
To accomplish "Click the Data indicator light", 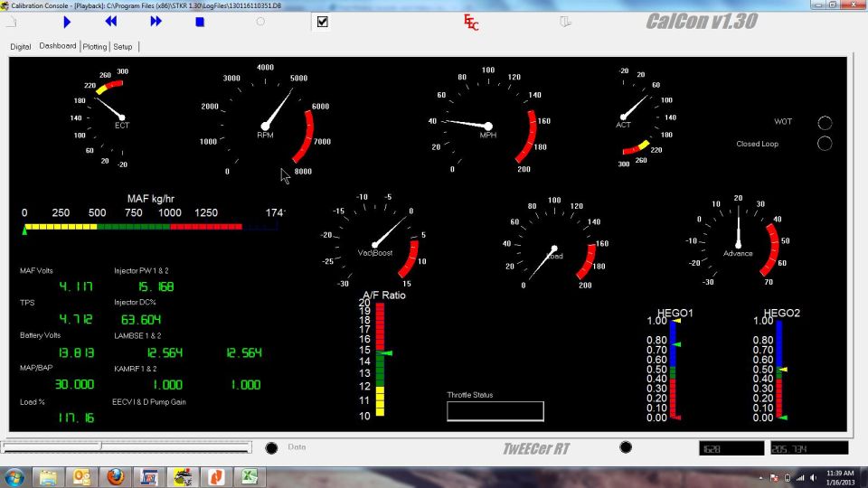I will click(x=271, y=447).
